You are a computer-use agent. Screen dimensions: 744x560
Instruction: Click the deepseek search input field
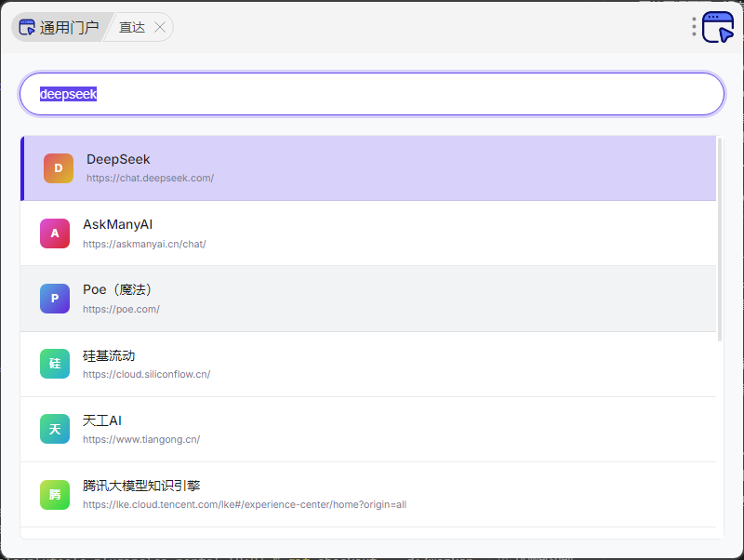[372, 94]
